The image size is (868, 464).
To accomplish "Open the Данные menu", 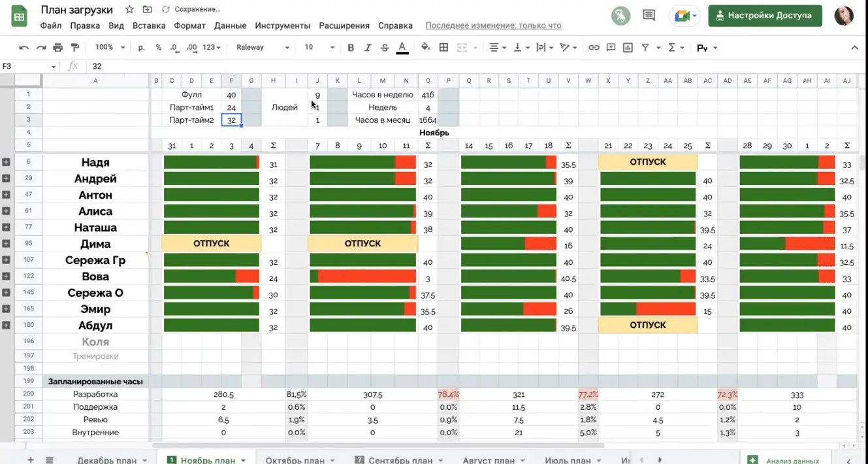I will pos(230,25).
